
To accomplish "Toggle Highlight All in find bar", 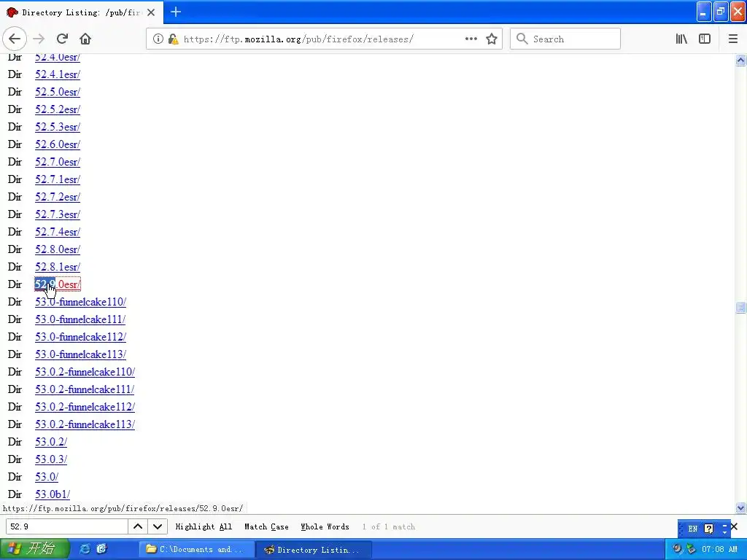I will tap(204, 526).
